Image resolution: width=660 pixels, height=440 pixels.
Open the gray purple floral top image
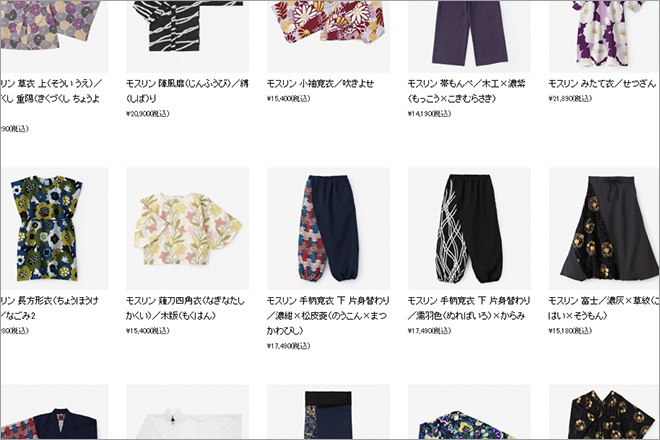pos(54,37)
